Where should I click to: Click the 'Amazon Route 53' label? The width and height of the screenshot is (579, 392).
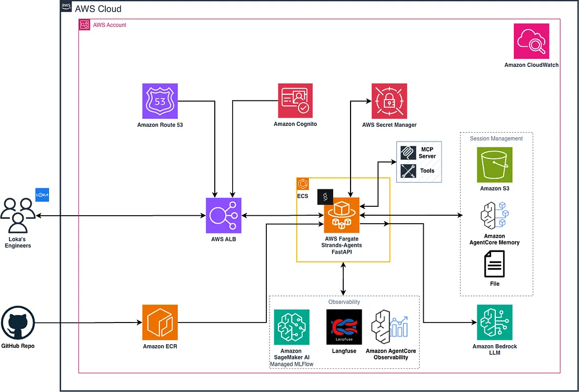pyautogui.click(x=160, y=125)
